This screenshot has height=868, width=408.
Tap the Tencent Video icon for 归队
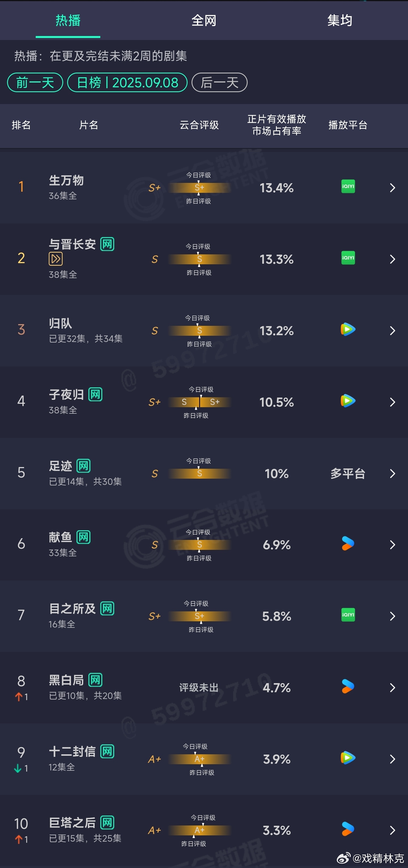348,329
